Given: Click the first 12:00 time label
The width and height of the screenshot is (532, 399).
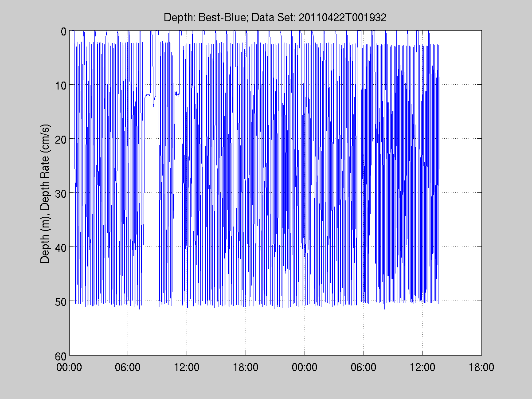Looking at the screenshot, I should 187,368.
